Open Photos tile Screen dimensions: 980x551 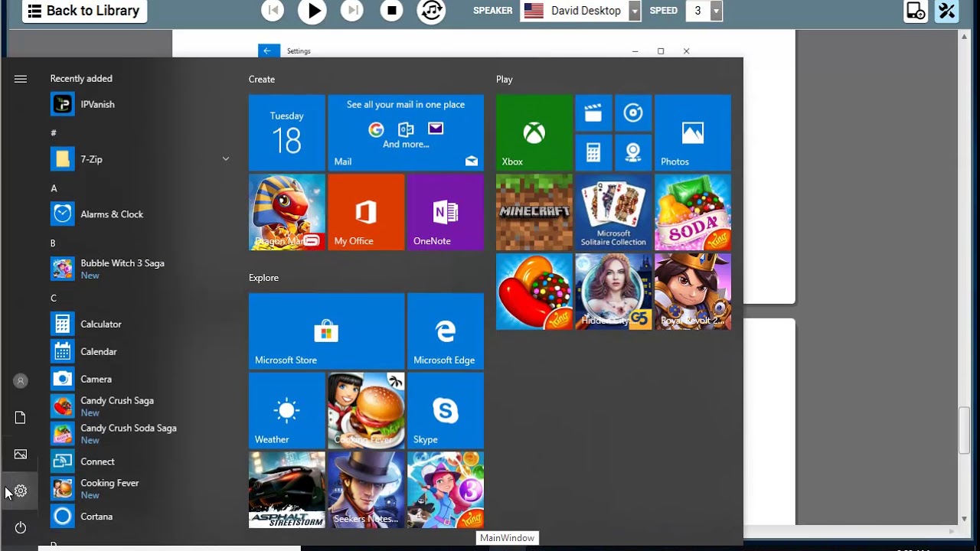[x=693, y=132]
